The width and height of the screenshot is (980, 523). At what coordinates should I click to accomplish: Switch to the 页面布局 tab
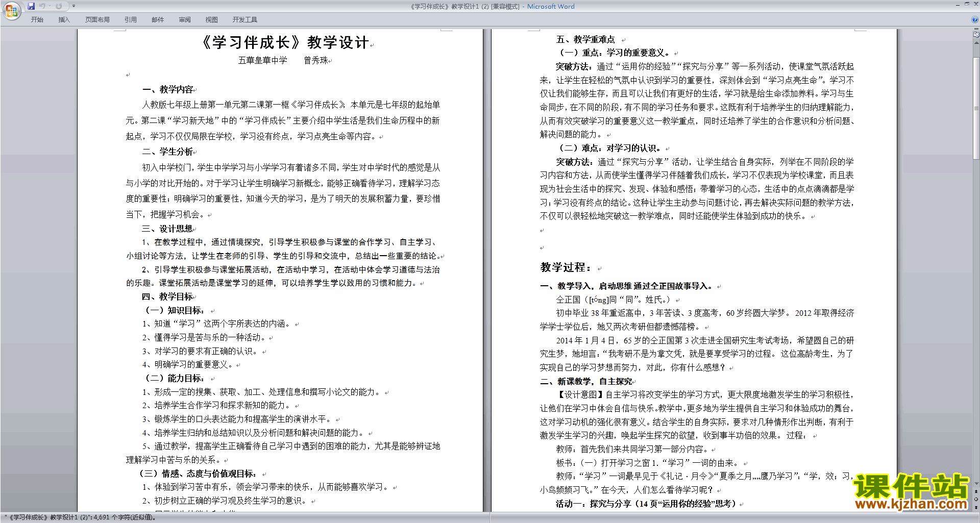pos(97,20)
